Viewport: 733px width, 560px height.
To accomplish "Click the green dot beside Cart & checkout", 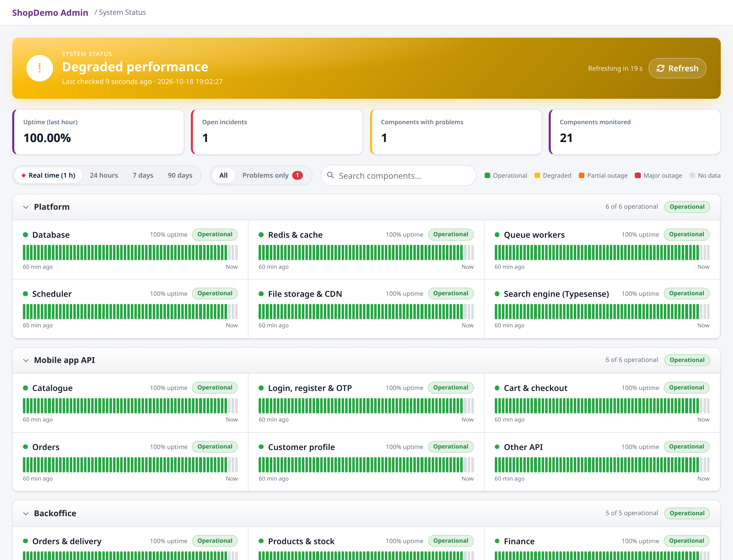I will click(x=497, y=388).
